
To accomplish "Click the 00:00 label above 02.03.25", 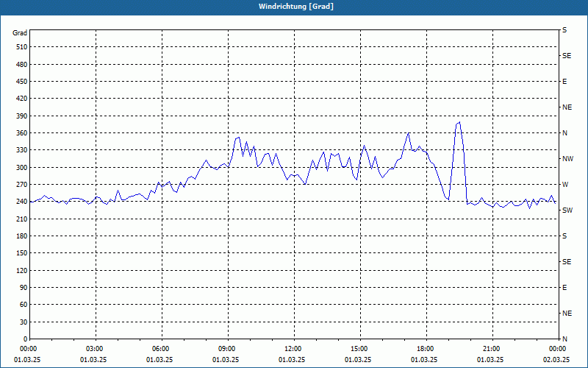I will coord(558,349).
